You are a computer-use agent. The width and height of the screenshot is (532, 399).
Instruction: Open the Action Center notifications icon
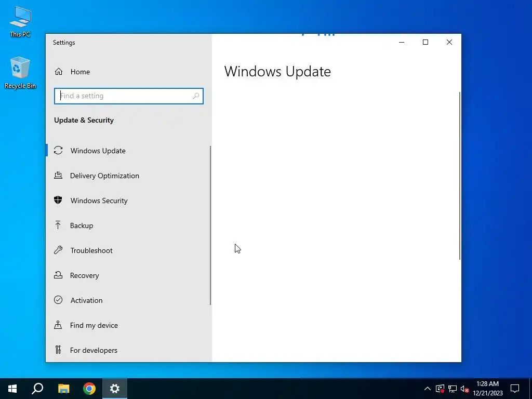[515, 389]
